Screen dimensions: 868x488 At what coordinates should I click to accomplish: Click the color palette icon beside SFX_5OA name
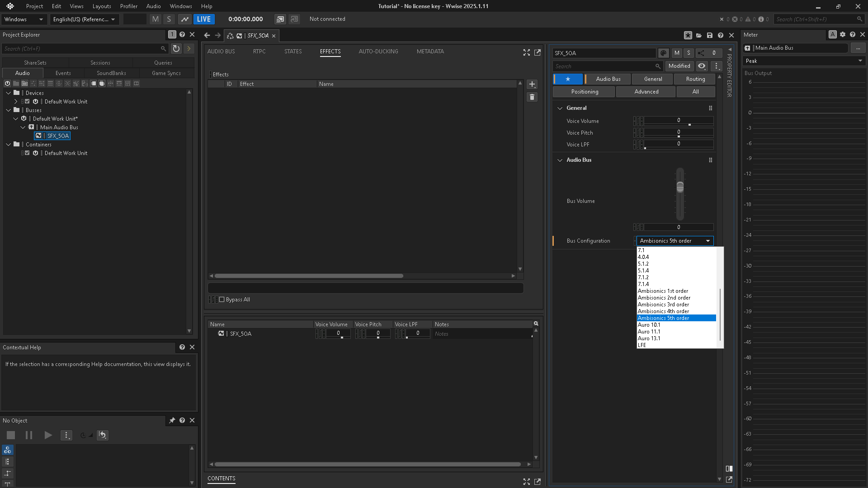coord(663,53)
